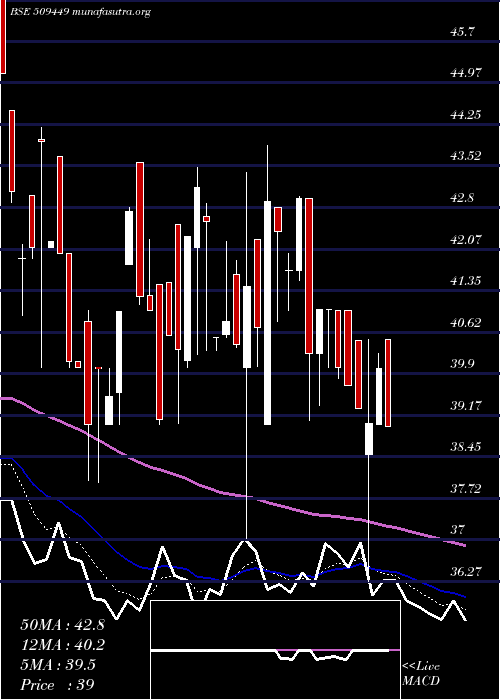Click inside the MACD indicator panel
Screen dimensions: 500x700
(x=275, y=650)
